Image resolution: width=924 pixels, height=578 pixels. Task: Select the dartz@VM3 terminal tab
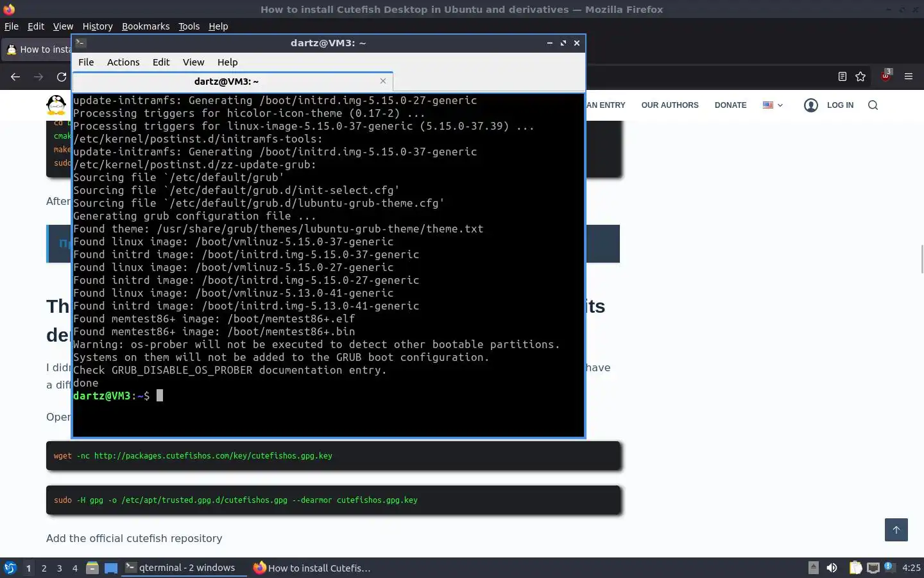click(226, 82)
